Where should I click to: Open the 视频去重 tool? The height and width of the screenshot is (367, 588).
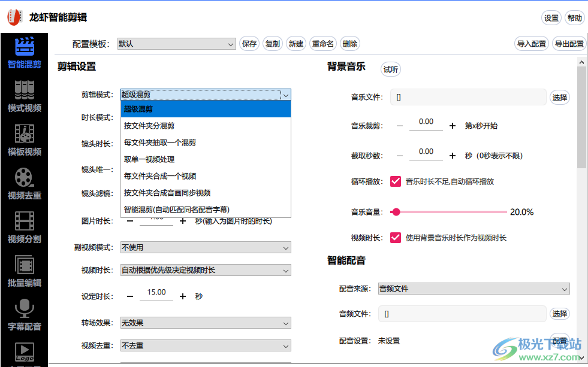(24, 182)
